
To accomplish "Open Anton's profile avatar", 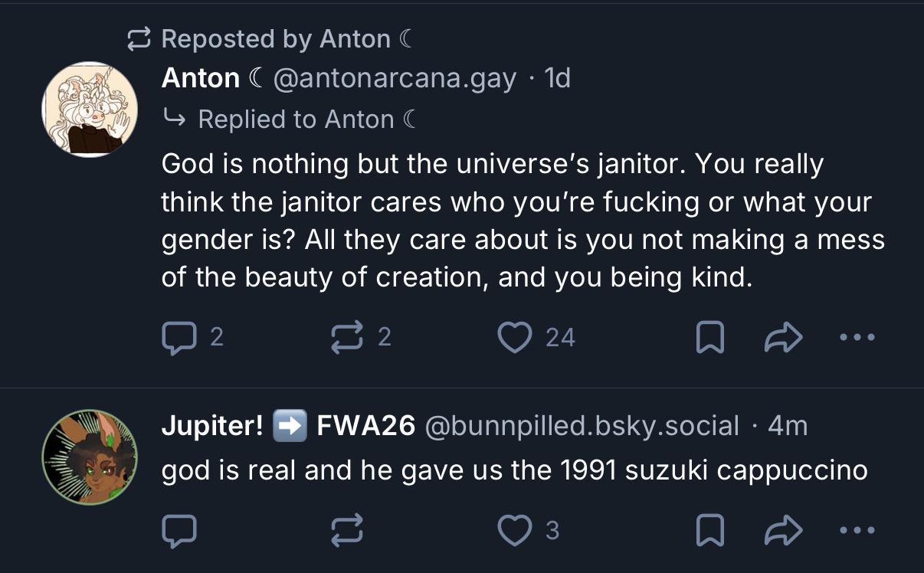I will point(90,110).
